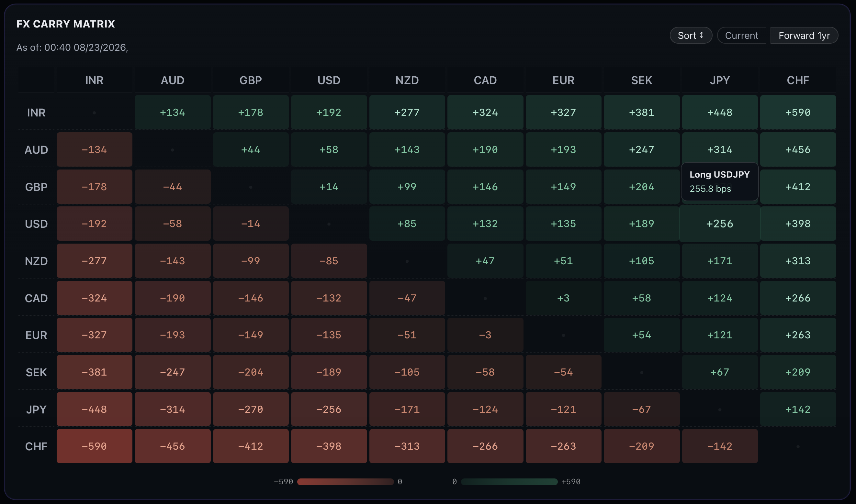Click the NZD column header
856x504 pixels.
click(x=407, y=80)
